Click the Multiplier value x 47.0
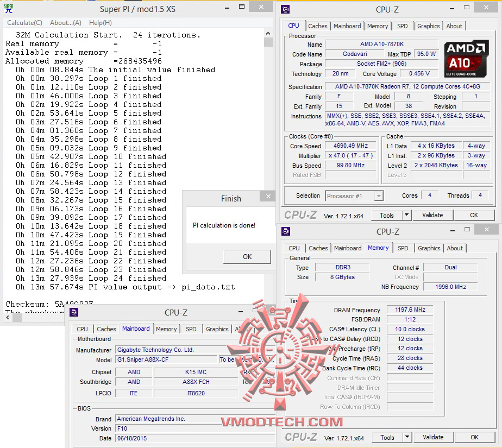The height and width of the screenshot is (448, 502). (x=350, y=155)
